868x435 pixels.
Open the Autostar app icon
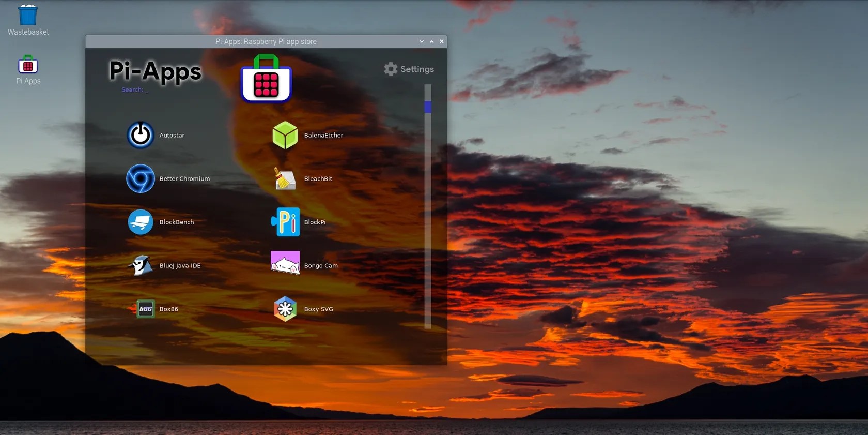point(141,135)
